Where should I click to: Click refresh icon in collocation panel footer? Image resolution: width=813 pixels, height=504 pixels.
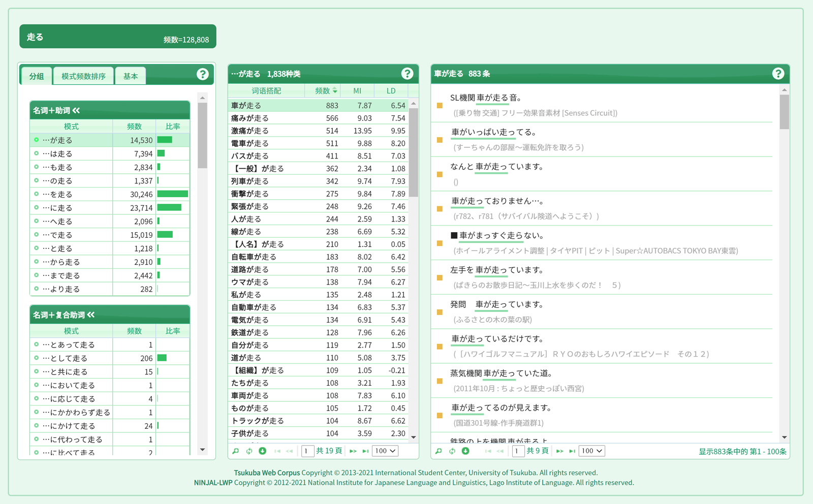(249, 451)
